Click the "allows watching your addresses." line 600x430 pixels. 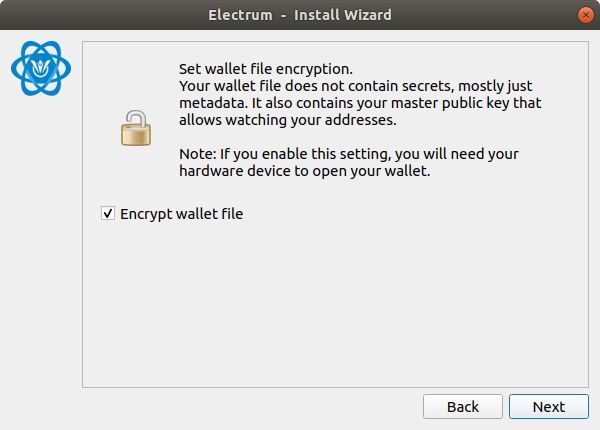point(288,120)
